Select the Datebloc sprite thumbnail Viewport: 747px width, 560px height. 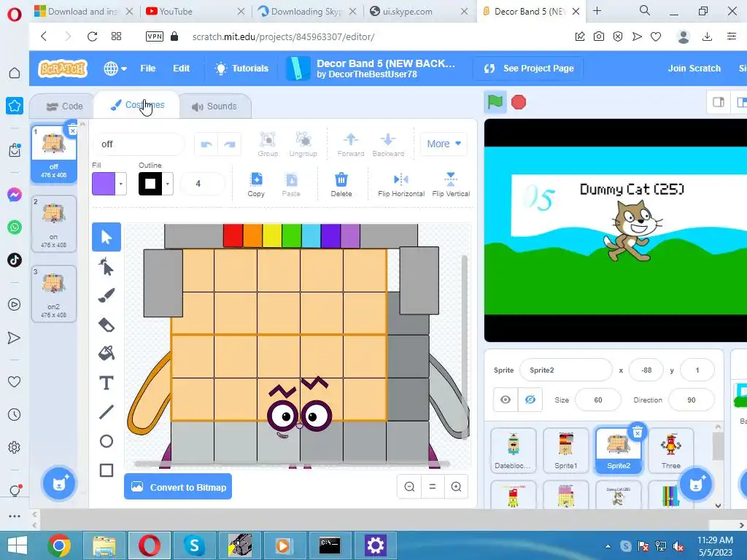pyautogui.click(x=513, y=450)
